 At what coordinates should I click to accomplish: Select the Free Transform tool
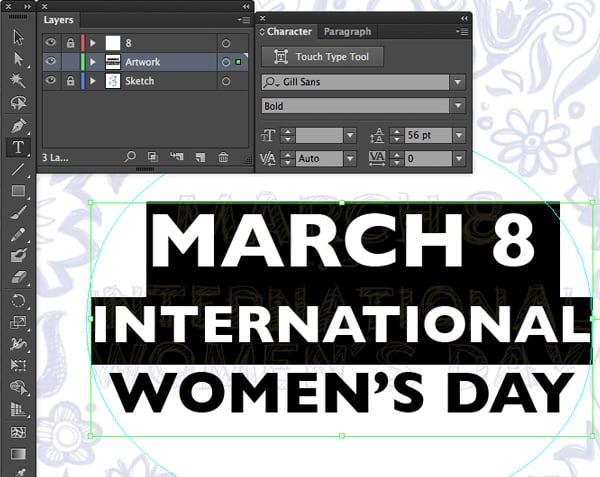coord(18,365)
